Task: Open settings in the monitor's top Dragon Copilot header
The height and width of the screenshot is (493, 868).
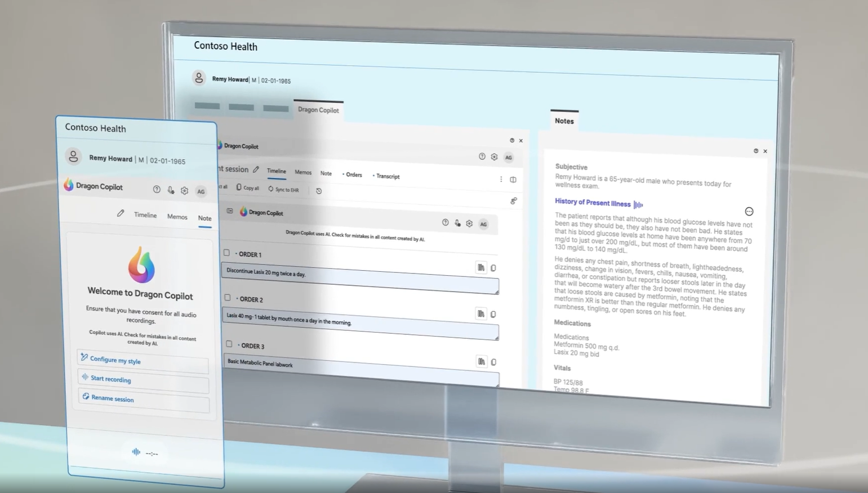Action: (x=494, y=157)
